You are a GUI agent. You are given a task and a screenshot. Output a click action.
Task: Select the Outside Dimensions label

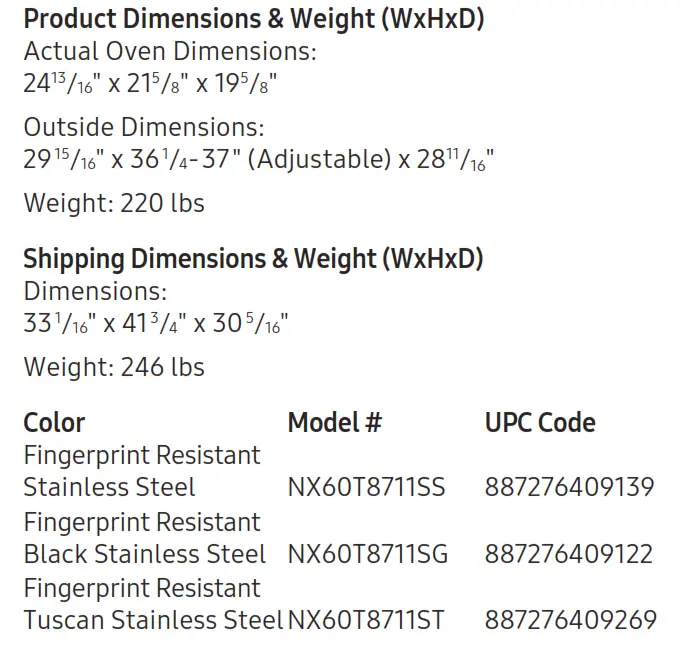[x=144, y=127]
